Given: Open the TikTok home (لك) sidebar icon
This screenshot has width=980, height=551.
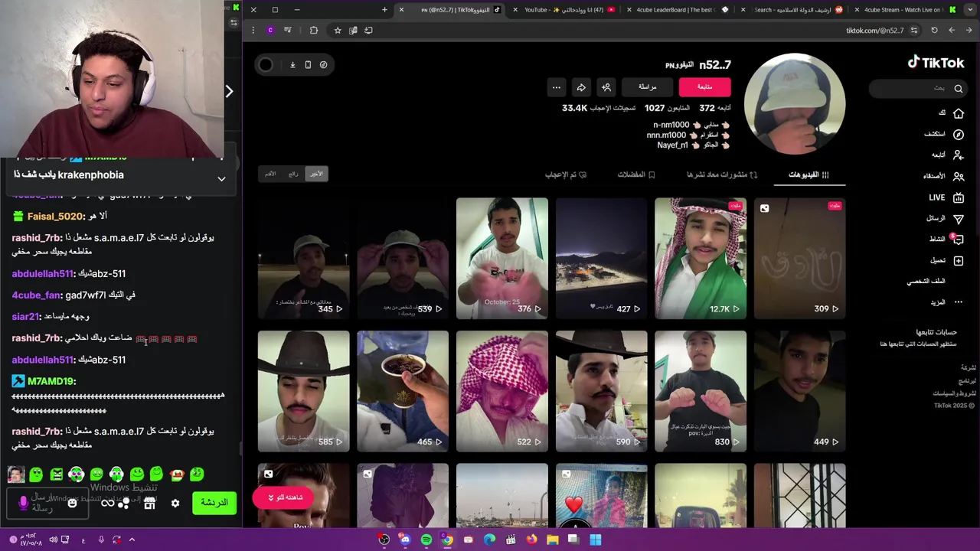Looking at the screenshot, I should tap(958, 113).
